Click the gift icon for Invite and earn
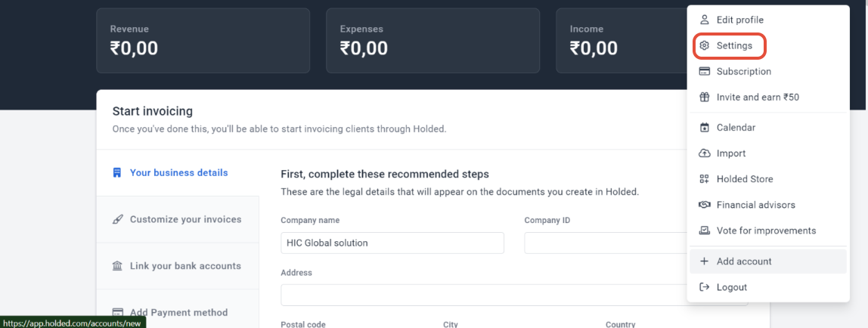This screenshot has width=868, height=328. 705,97
